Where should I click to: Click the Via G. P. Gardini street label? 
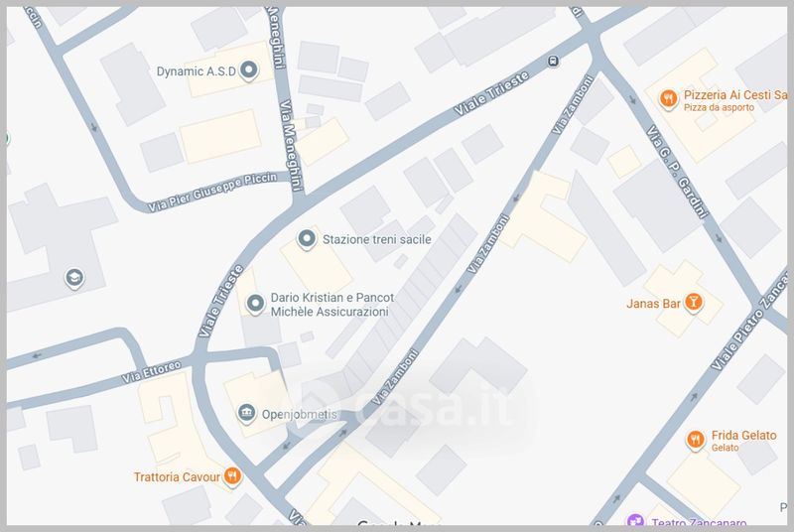tap(677, 171)
